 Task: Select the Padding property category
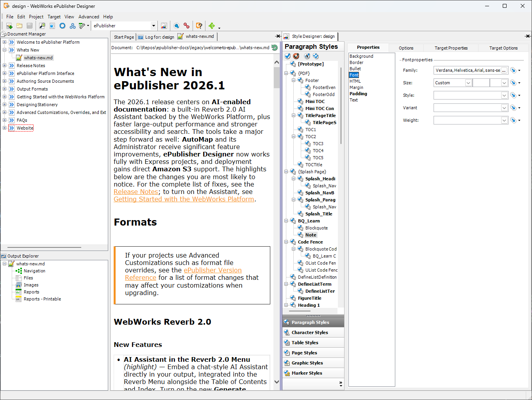coord(358,94)
